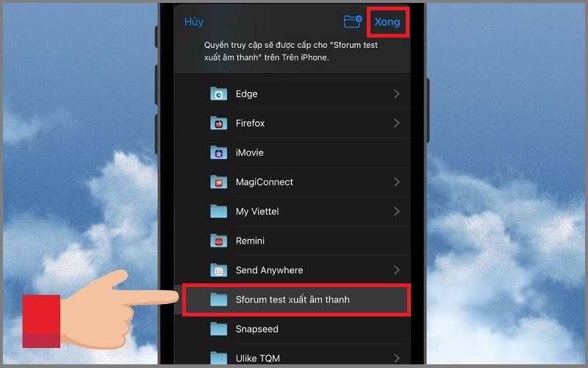Tap the access permission notice text
The height and width of the screenshot is (368, 588).
tap(290, 51)
